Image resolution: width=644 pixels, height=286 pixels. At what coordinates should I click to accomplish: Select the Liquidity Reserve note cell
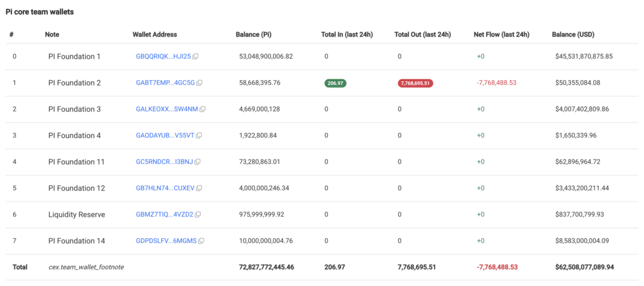pos(77,215)
